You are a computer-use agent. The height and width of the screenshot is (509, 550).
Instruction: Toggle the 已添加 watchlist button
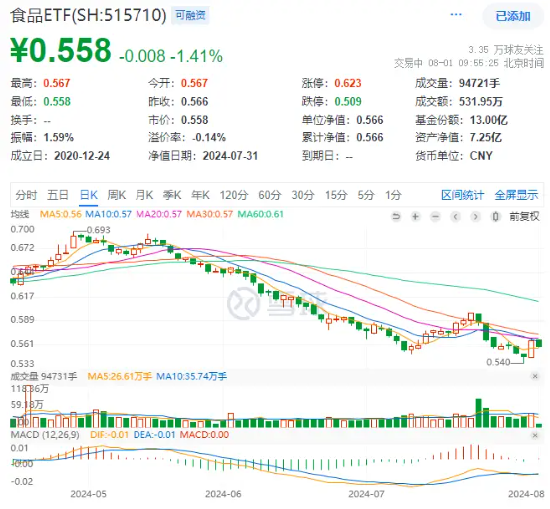coord(513,16)
